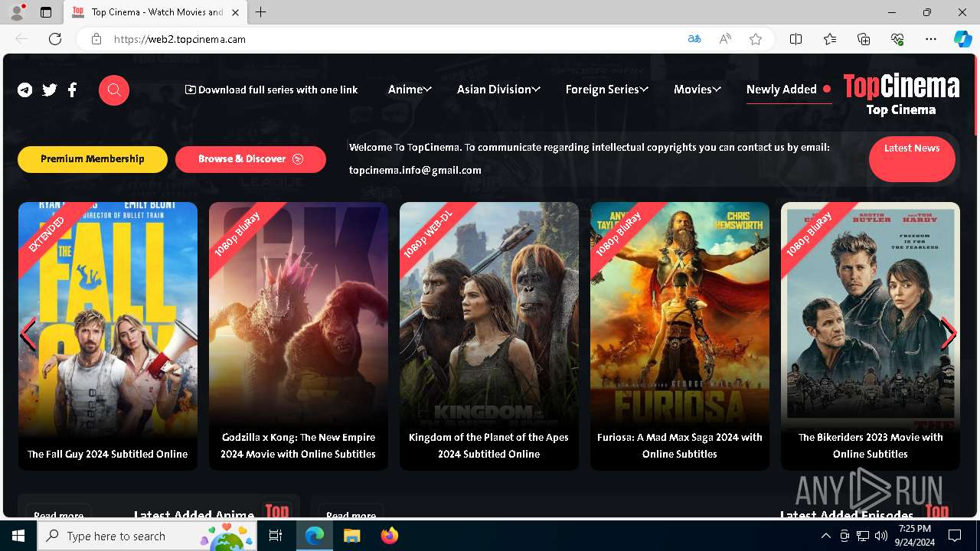The image size is (980, 551).
Task: Expand the Foreign Series dropdown
Action: (x=606, y=90)
